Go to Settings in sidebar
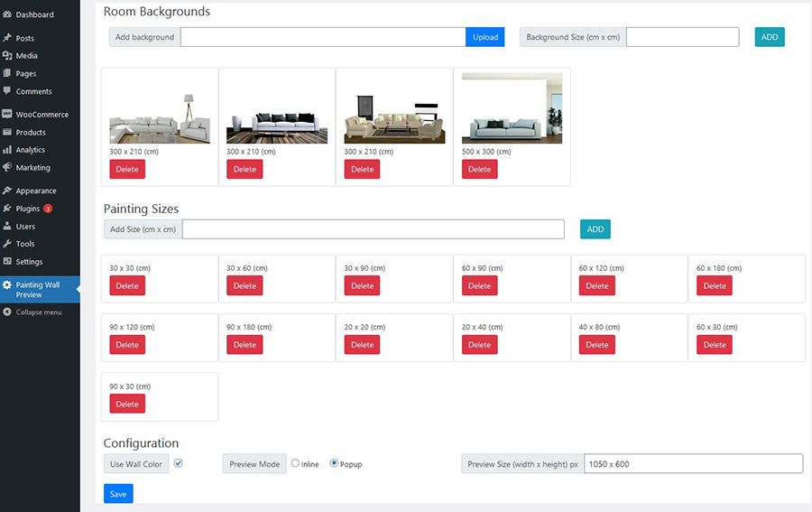 (29, 262)
